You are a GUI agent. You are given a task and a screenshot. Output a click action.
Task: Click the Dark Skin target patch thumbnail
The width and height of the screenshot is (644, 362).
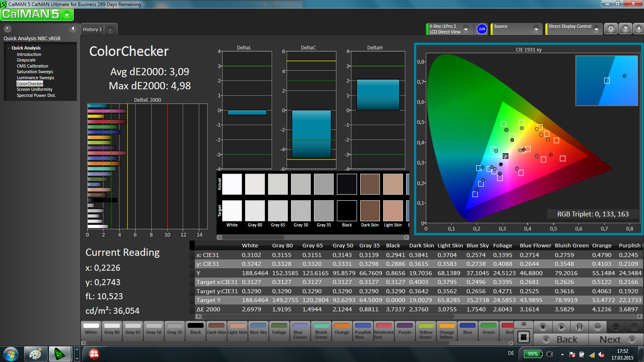point(369,211)
